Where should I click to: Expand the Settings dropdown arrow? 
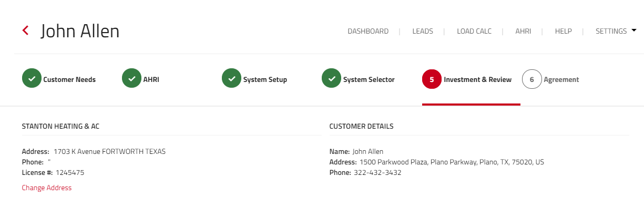pyautogui.click(x=633, y=30)
